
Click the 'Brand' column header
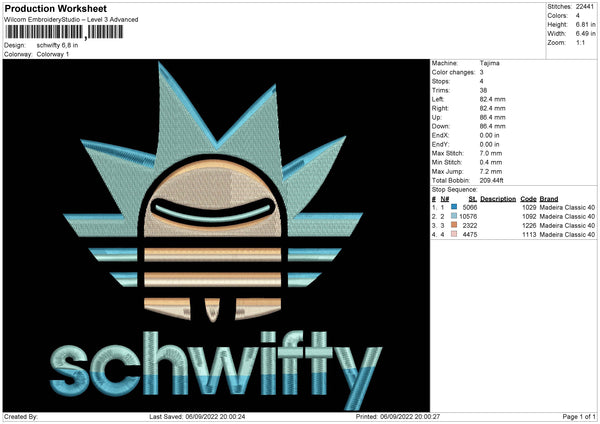(x=549, y=199)
